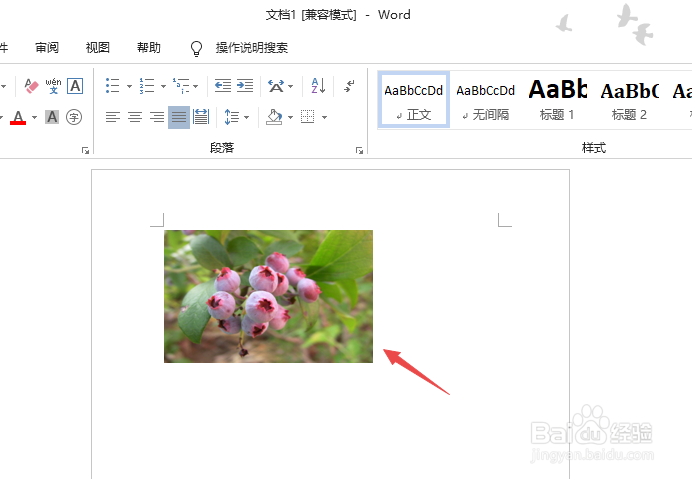Increase paragraph indent
The image size is (692, 479).
click(245, 85)
